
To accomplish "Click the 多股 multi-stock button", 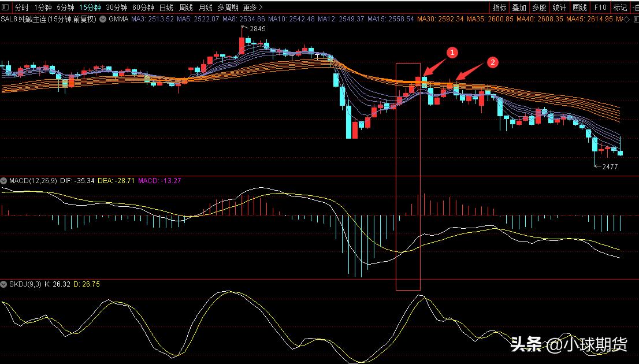I will coord(539,8).
